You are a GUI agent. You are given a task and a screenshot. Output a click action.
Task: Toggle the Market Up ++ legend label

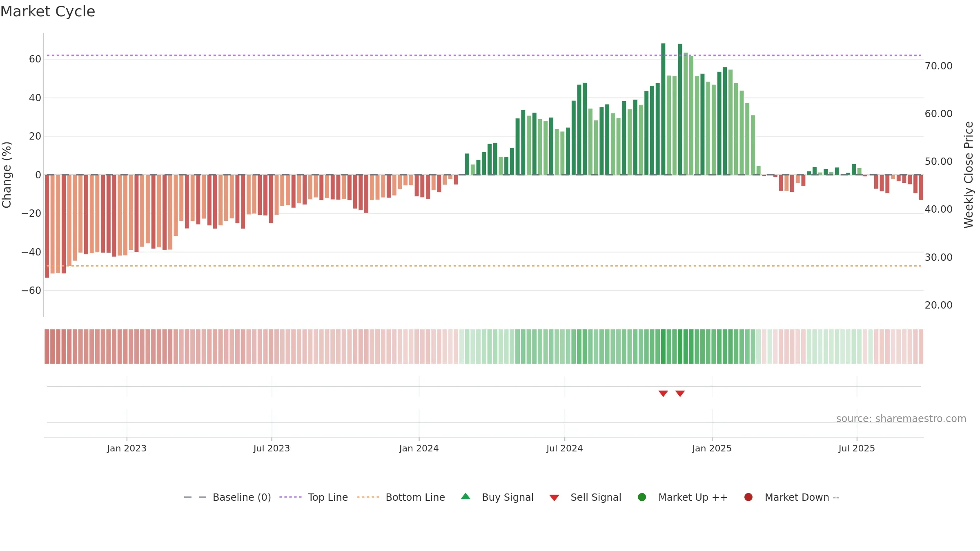pos(693,497)
